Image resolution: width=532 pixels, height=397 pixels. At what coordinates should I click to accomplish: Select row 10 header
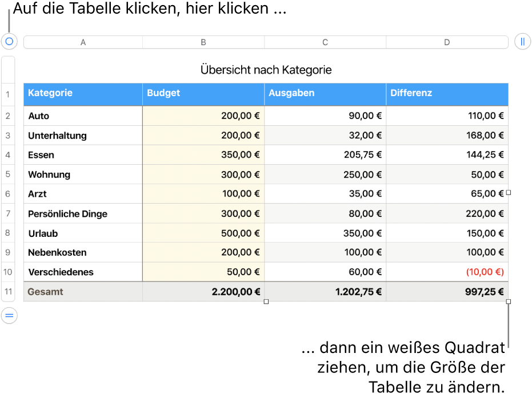[8, 272]
